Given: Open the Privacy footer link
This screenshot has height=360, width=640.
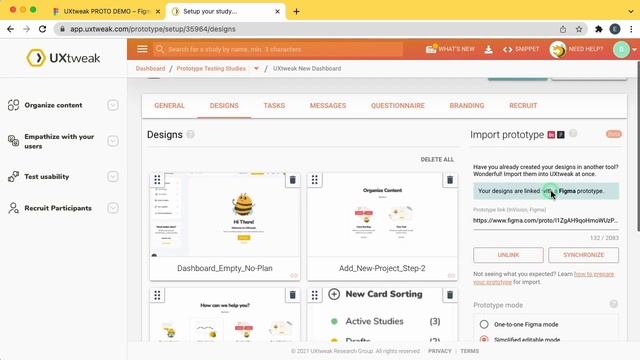Looking at the screenshot, I should [x=440, y=351].
